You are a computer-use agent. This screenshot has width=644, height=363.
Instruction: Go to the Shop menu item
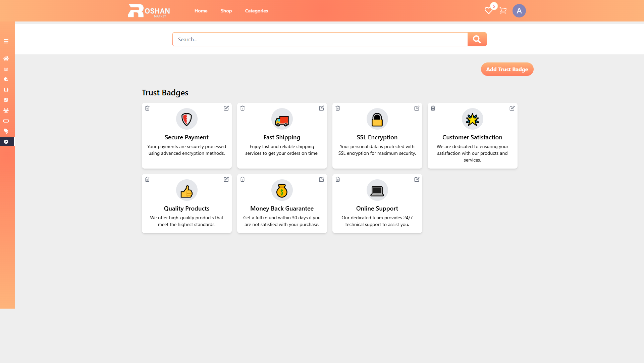(x=226, y=11)
